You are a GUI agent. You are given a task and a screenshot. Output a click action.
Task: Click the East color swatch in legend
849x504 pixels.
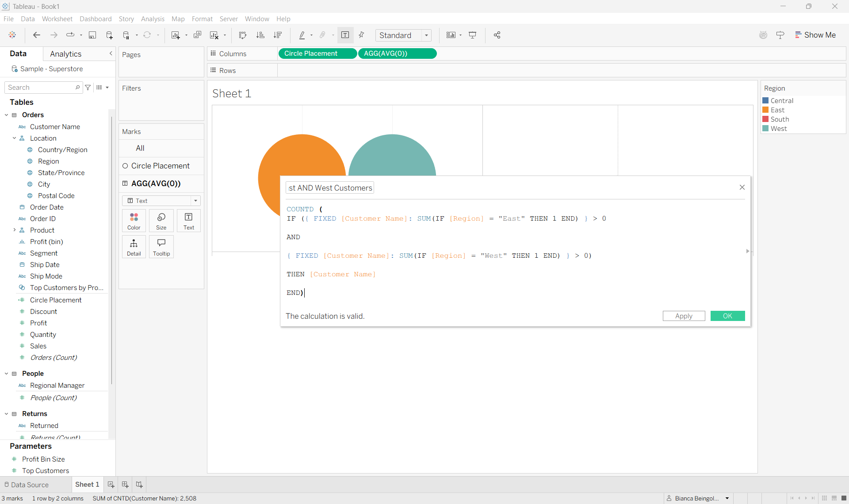(765, 110)
